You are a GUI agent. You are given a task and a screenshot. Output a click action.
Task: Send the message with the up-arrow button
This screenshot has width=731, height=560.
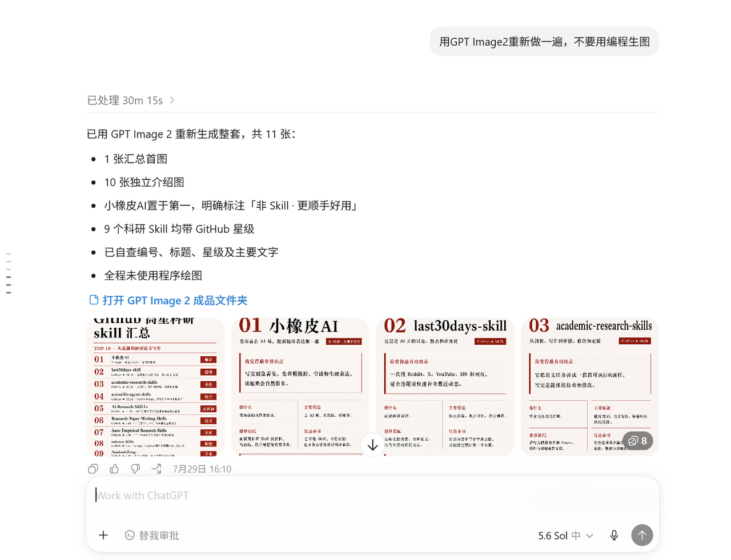pos(642,535)
